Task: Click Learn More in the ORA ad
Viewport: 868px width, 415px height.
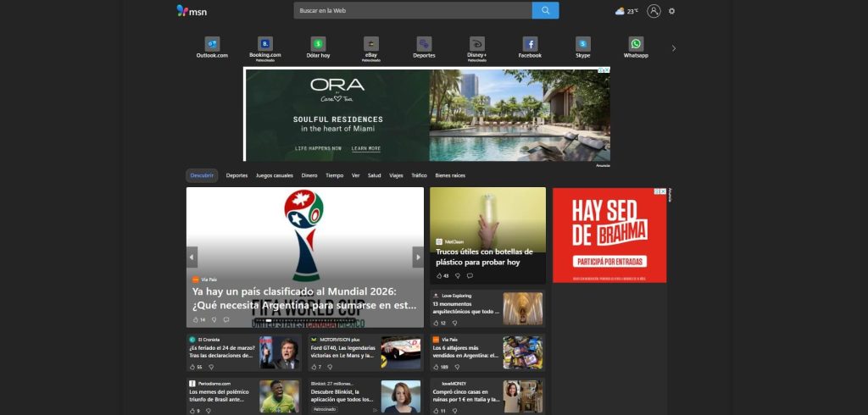Action: pos(366,148)
